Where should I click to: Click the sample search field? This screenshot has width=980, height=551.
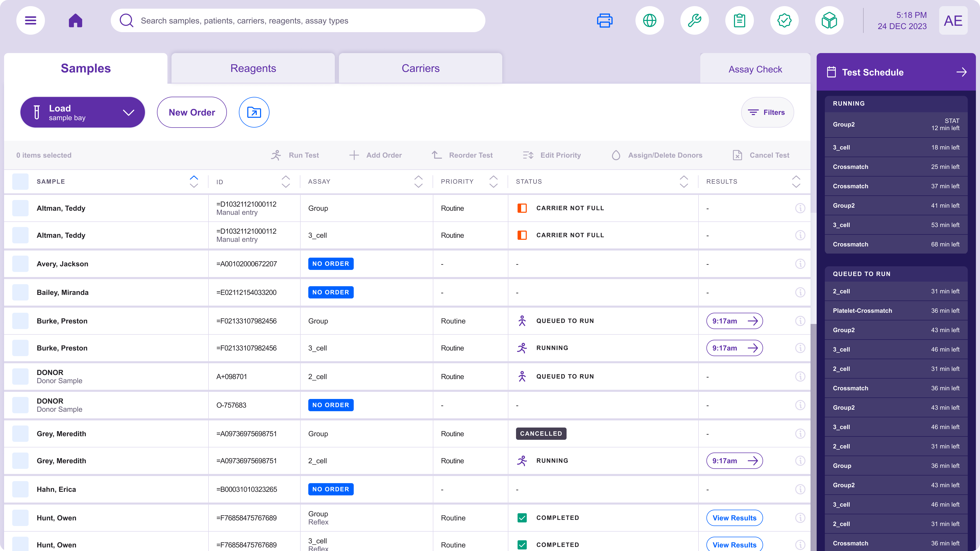(x=297, y=20)
